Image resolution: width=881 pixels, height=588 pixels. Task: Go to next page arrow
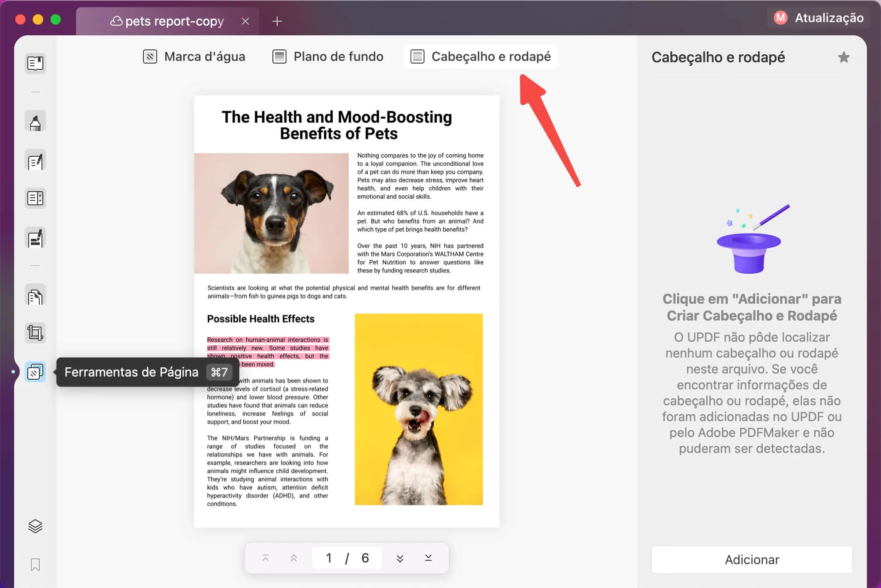400,558
